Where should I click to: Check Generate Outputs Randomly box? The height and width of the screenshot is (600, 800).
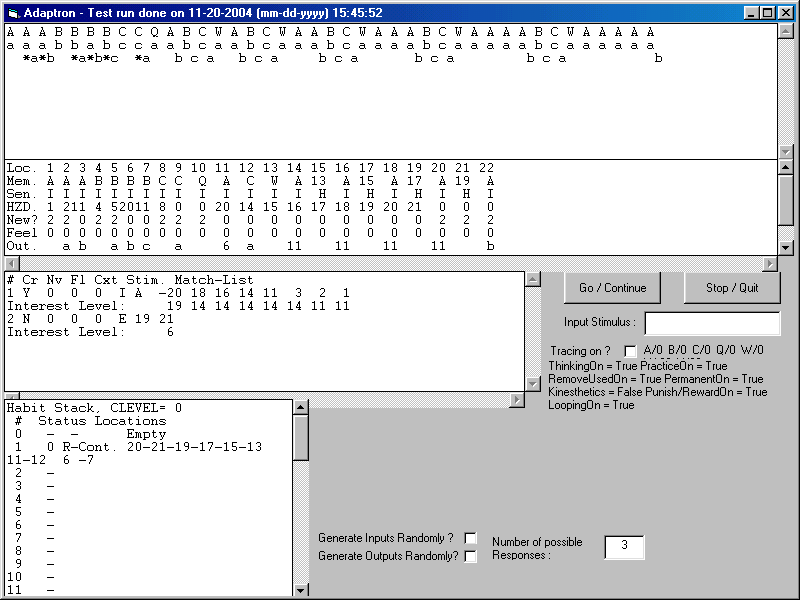470,556
